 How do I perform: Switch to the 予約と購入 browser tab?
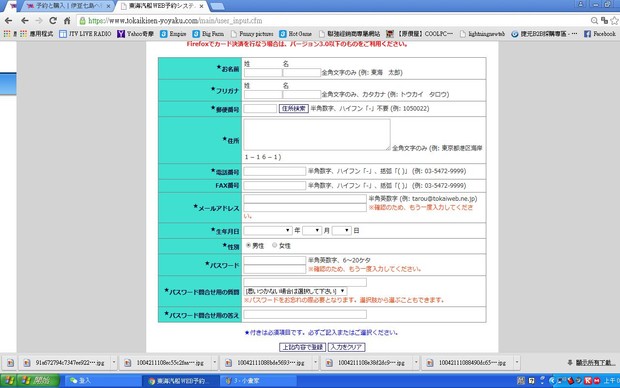pyautogui.click(x=67, y=6)
